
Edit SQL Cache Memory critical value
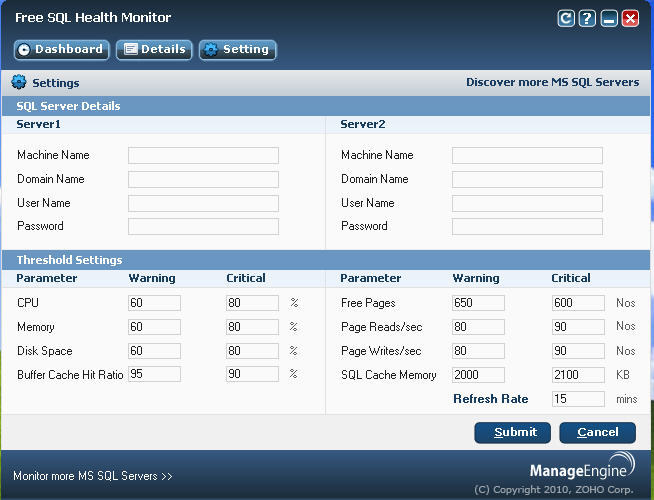click(578, 375)
